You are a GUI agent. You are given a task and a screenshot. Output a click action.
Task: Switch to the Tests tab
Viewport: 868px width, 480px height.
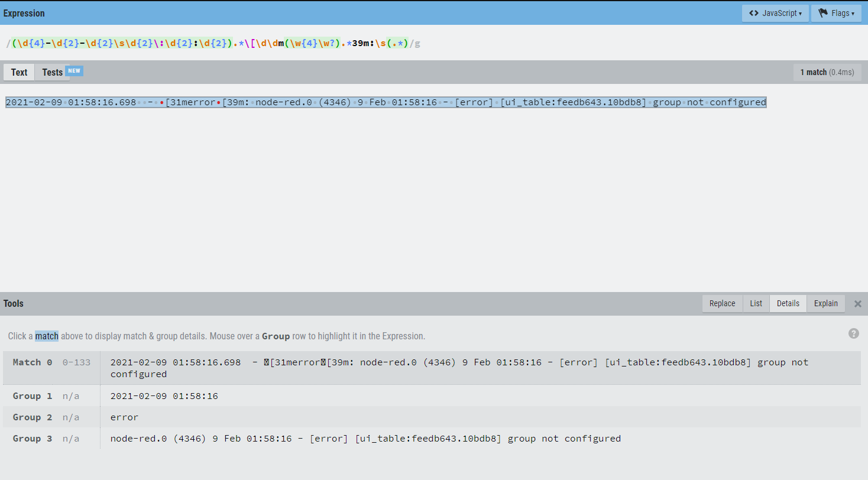[x=52, y=72]
